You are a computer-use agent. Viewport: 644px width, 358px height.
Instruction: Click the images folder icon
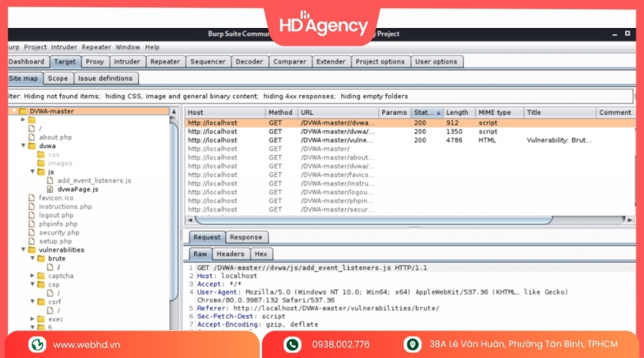tap(41, 163)
